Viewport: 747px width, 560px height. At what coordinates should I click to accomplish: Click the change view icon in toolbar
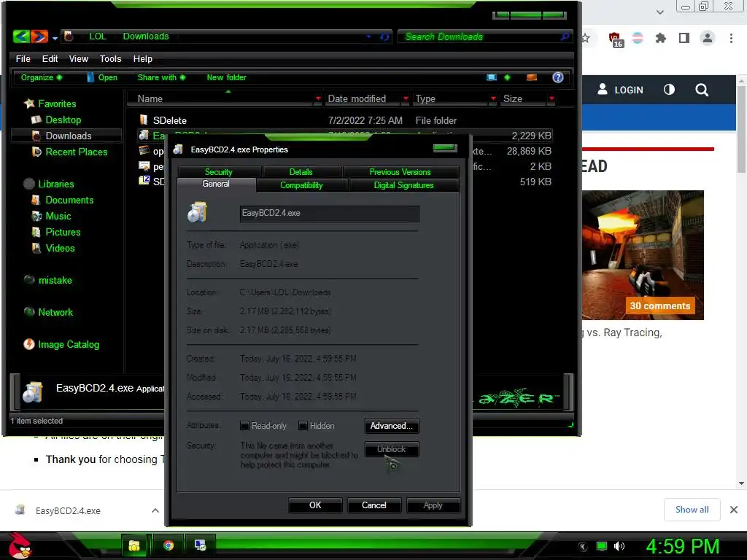pyautogui.click(x=492, y=77)
